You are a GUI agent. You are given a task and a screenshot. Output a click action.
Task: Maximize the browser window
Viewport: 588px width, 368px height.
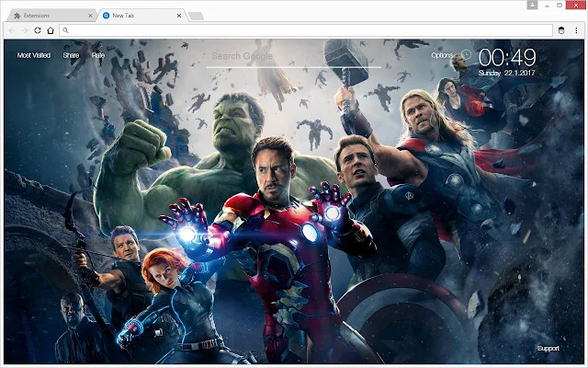pyautogui.click(x=560, y=6)
